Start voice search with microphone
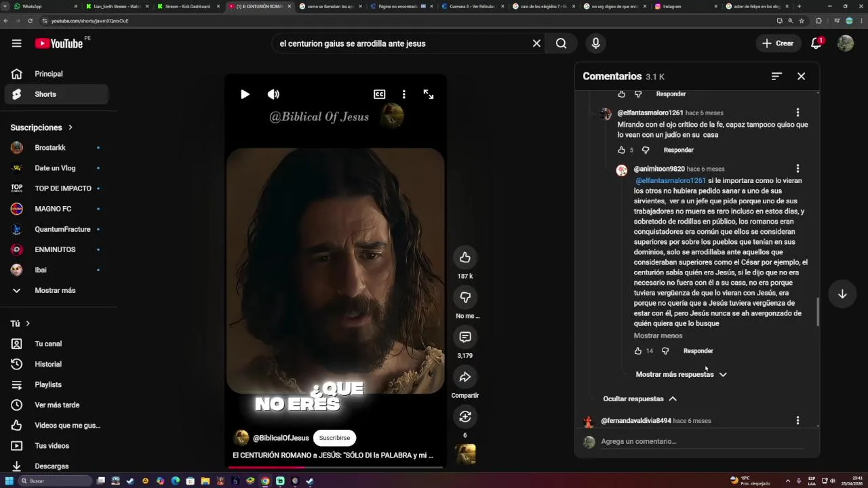 click(x=595, y=43)
